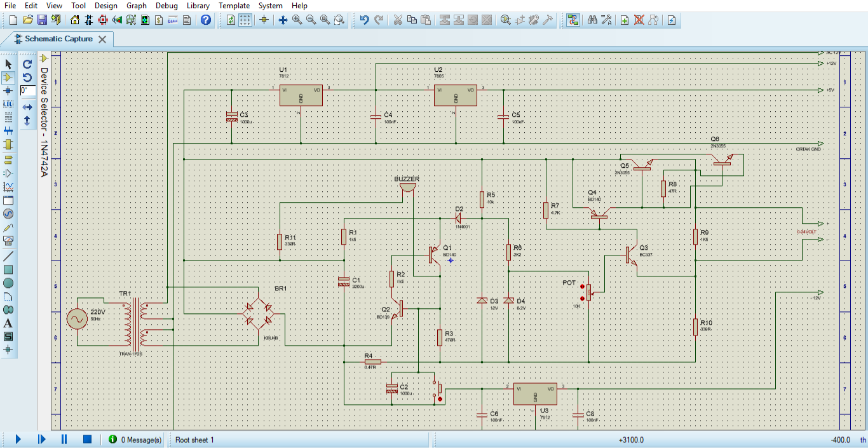The width and height of the screenshot is (868, 448).
Task: Select the 2D box drawing tool
Action: point(8,269)
